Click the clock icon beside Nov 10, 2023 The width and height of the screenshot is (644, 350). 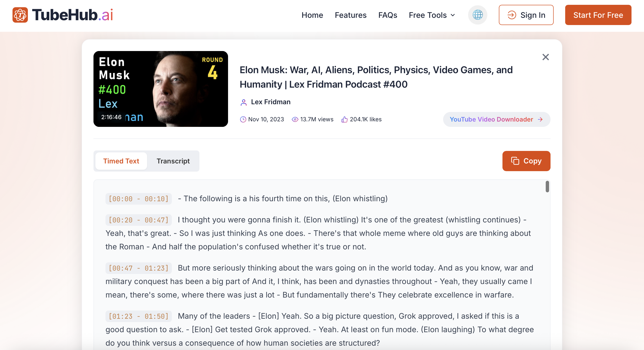243,119
